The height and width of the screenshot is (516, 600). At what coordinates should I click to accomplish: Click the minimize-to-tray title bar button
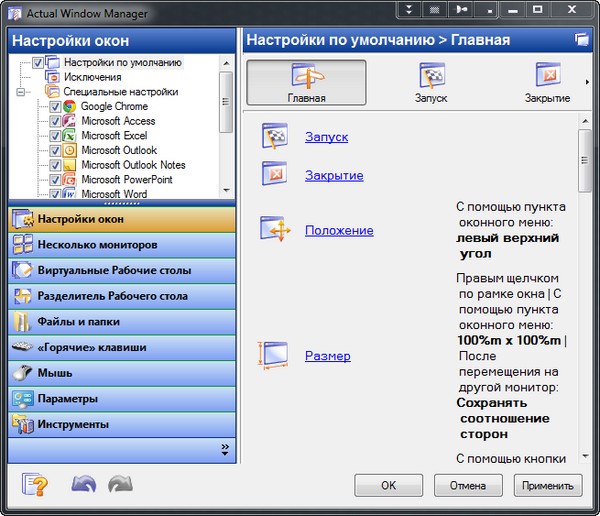point(487,9)
